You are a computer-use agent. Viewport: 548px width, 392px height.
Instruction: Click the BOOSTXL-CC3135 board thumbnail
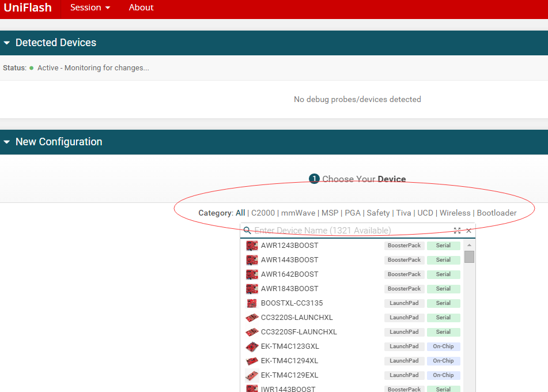[252, 303]
